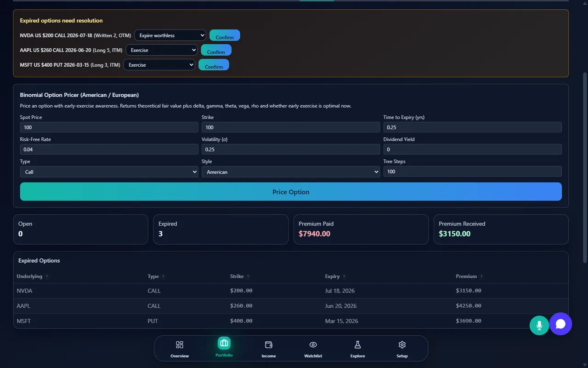Show help tooltip beside Strike column
588x368 pixels.
(x=248, y=276)
